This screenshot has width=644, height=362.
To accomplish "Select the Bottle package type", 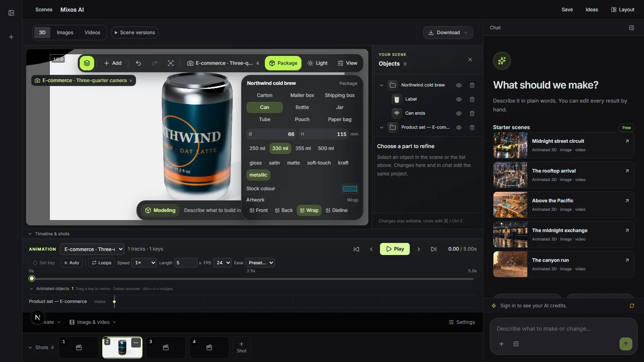I will pos(302,107).
